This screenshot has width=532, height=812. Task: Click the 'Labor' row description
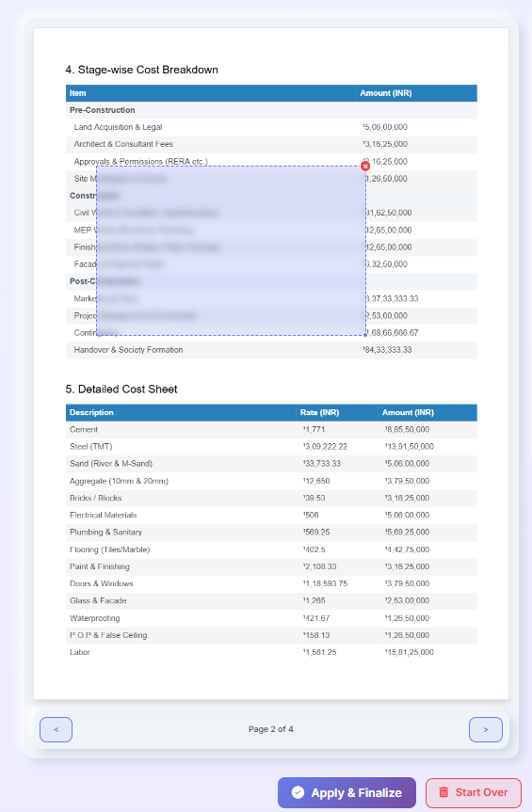tap(80, 652)
